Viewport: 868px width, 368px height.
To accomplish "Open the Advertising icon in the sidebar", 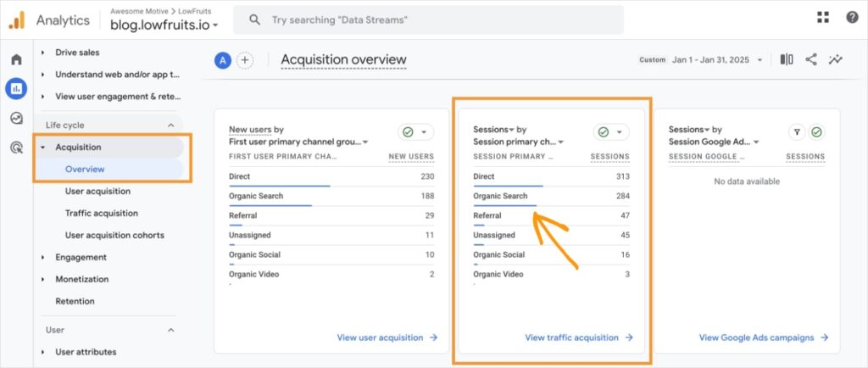I will 17,148.
